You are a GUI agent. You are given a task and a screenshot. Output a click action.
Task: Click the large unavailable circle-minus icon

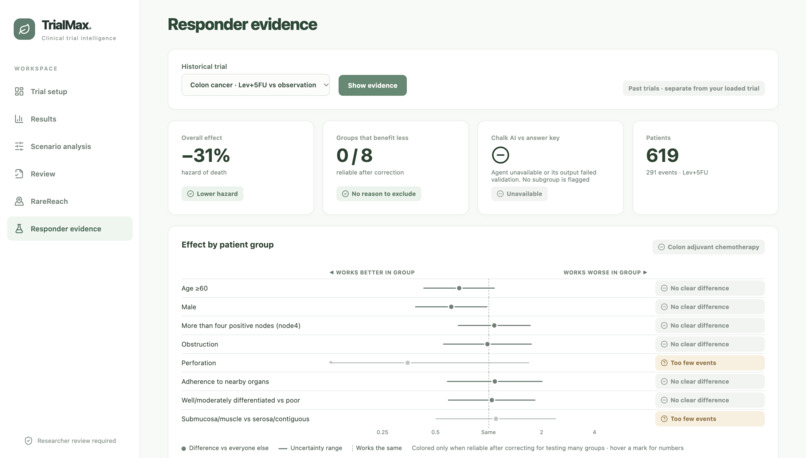coord(500,155)
